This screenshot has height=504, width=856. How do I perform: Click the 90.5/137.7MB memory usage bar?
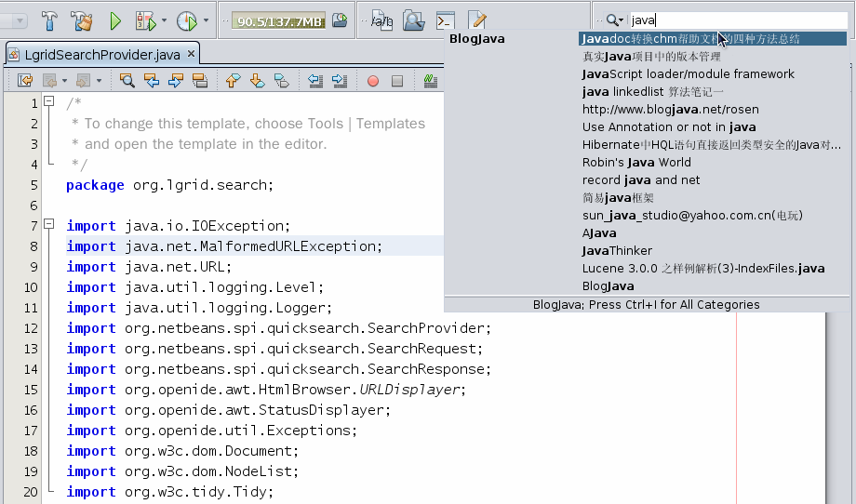(279, 21)
